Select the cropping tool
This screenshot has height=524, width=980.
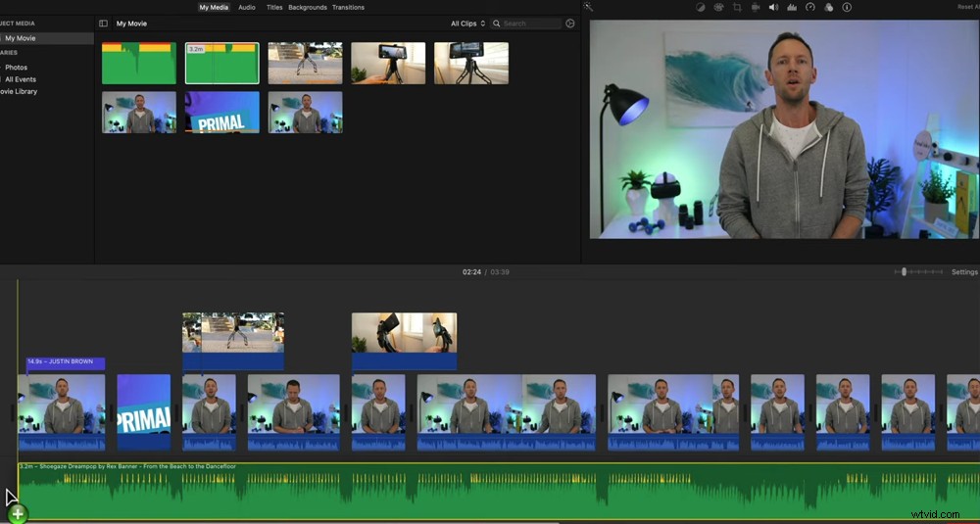(737, 8)
